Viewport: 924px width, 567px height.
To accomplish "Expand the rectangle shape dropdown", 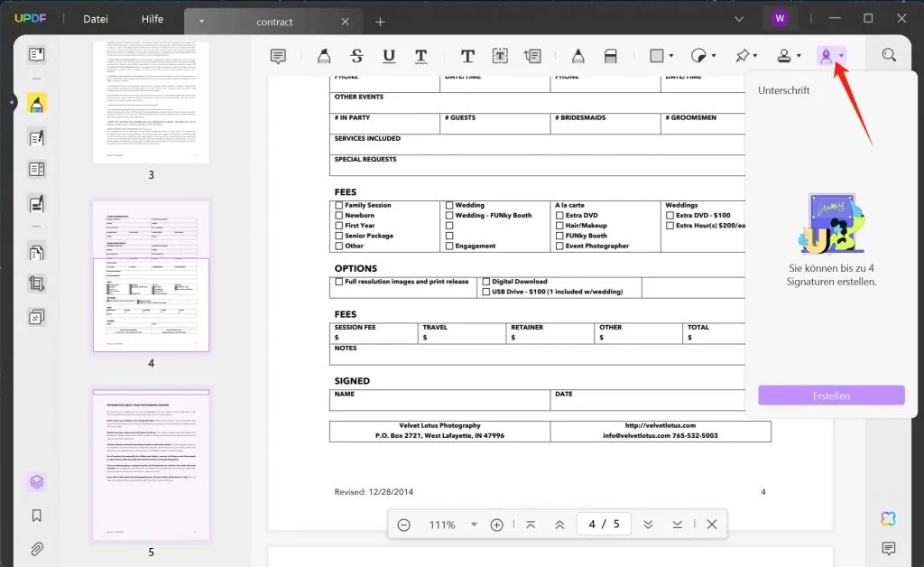I will (x=671, y=56).
